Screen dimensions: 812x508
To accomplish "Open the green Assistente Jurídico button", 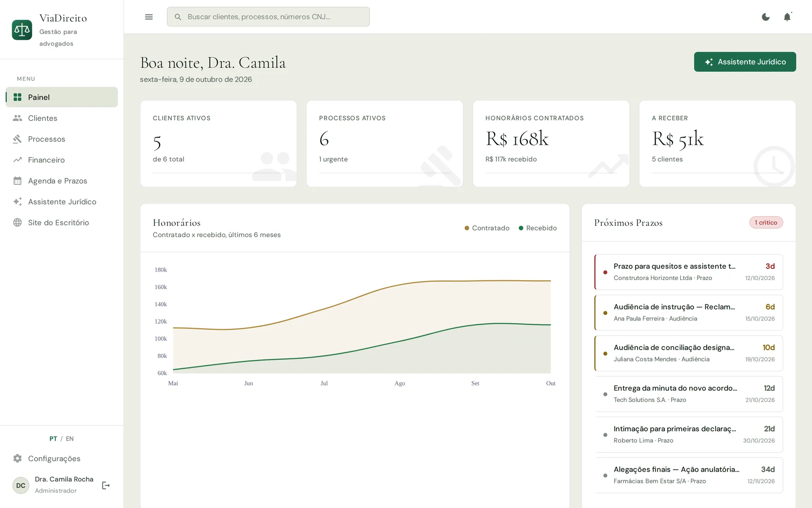I will coord(745,62).
